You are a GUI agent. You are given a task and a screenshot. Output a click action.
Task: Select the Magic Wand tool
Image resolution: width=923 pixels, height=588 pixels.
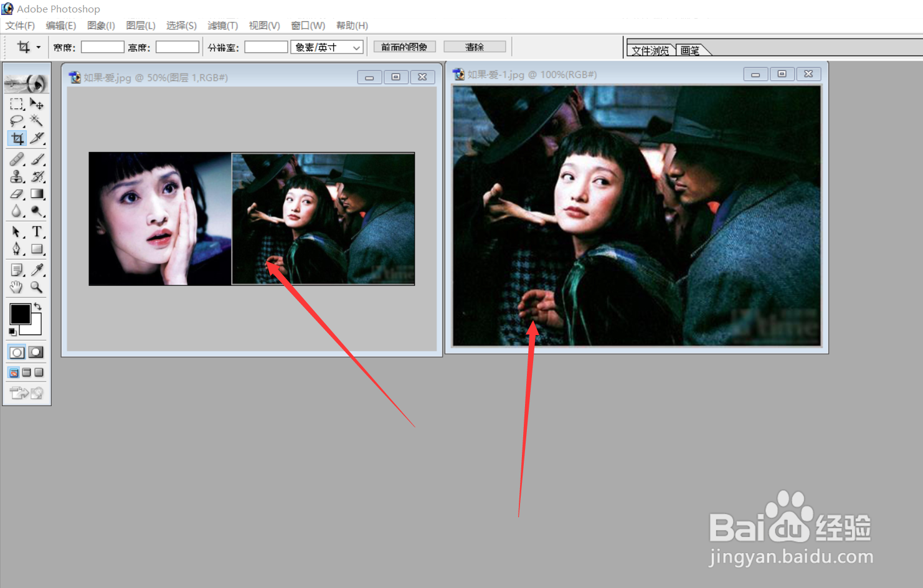pyautogui.click(x=37, y=121)
